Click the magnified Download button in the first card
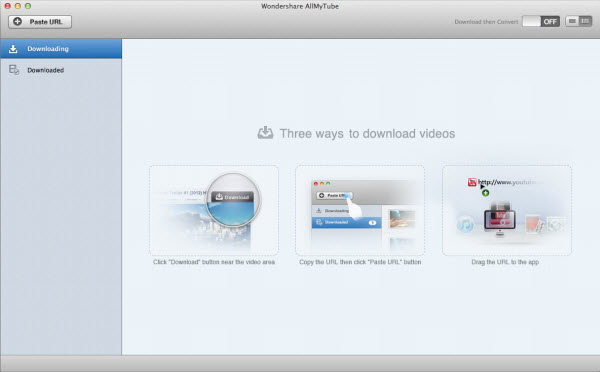This screenshot has width=600, height=372. click(232, 197)
